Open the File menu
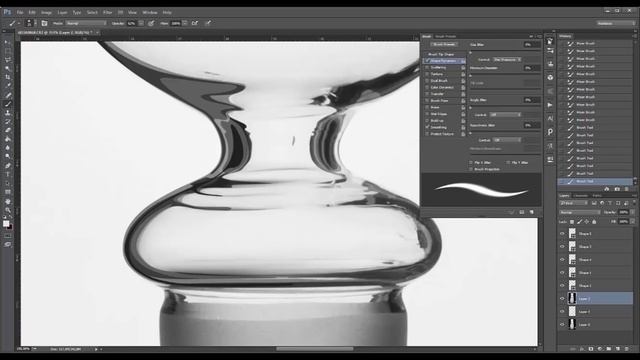Viewport: 640px width, 360px height. point(20,13)
